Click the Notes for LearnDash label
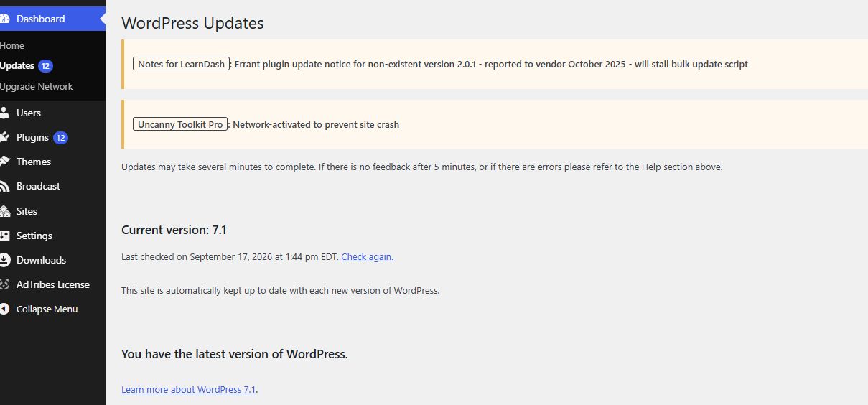Viewport: 868px width, 405px height. (x=181, y=64)
